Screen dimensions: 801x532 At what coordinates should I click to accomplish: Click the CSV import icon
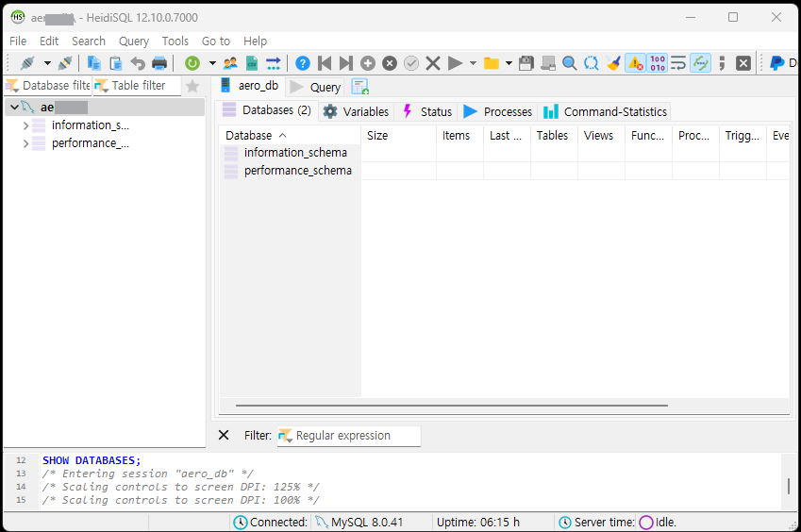click(x=252, y=63)
